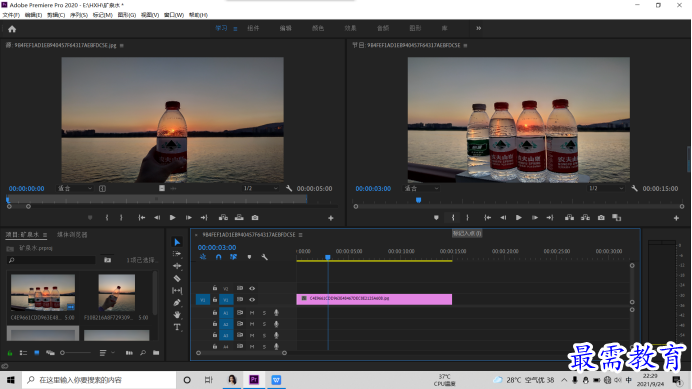Add a marker in the timeline header

click(x=249, y=257)
